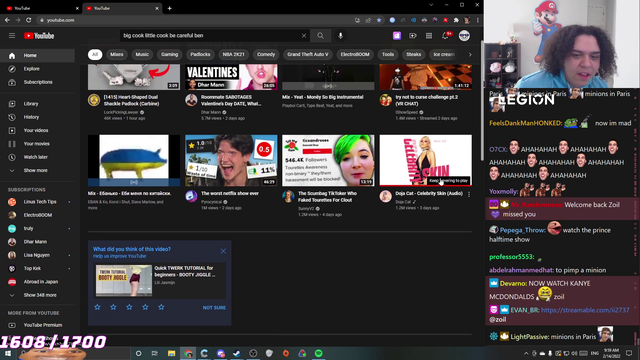Open ElectroBOOM subscription channel
Viewport: 640px width, 360px height.
pyautogui.click(x=37, y=215)
